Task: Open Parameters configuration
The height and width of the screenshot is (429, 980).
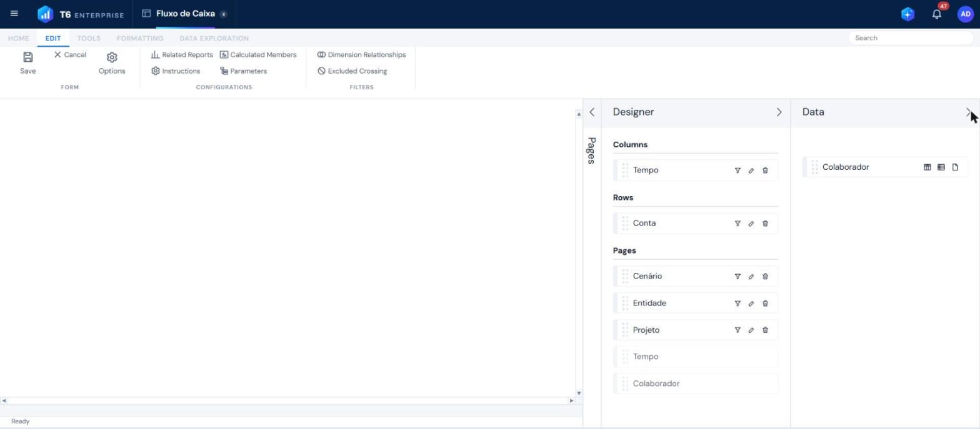Action: [243, 71]
